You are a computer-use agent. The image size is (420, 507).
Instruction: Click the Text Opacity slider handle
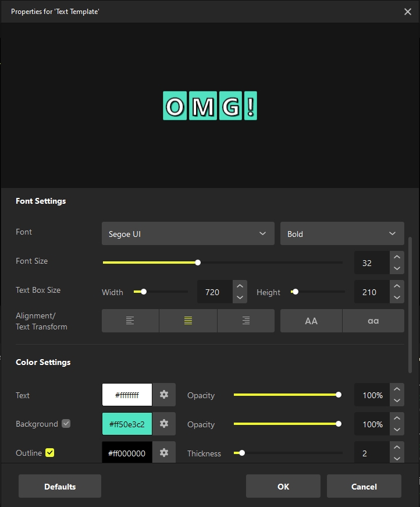pyautogui.click(x=339, y=395)
